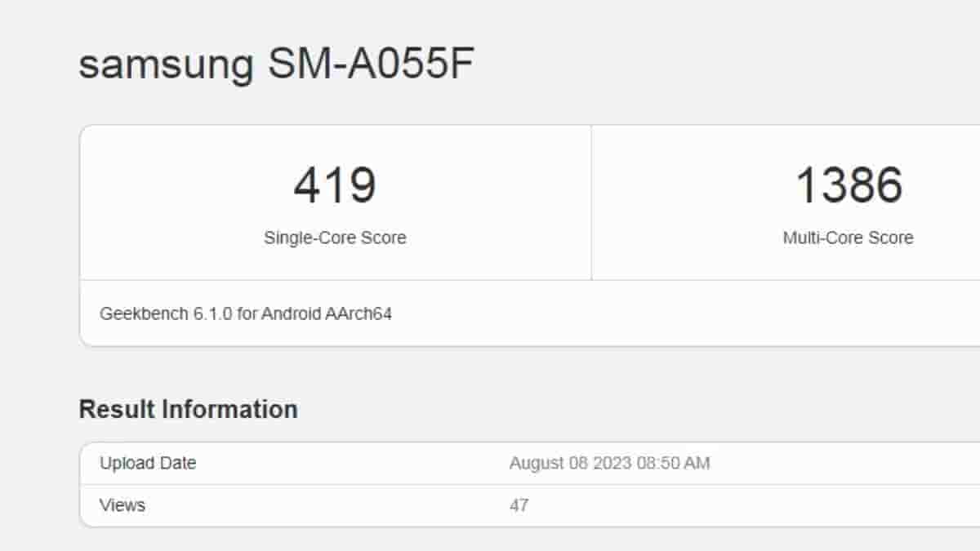Click the word Geekbench in the version line
The width and height of the screenshot is (980, 551).
coord(144,313)
